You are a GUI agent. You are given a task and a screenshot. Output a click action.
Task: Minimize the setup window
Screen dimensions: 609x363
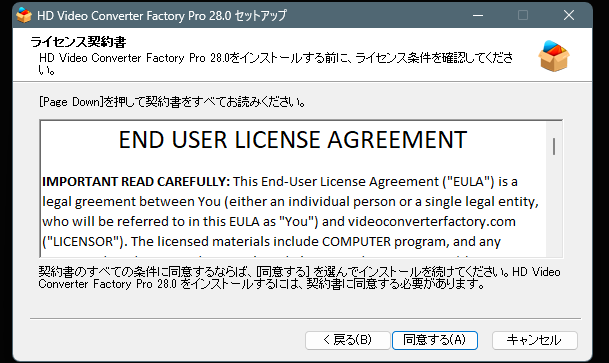(478, 16)
